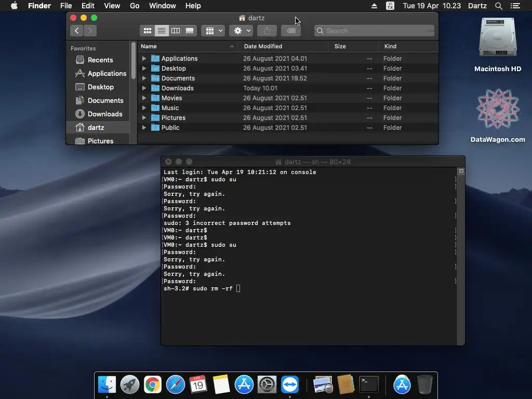Select the Public folder name

tap(170, 128)
